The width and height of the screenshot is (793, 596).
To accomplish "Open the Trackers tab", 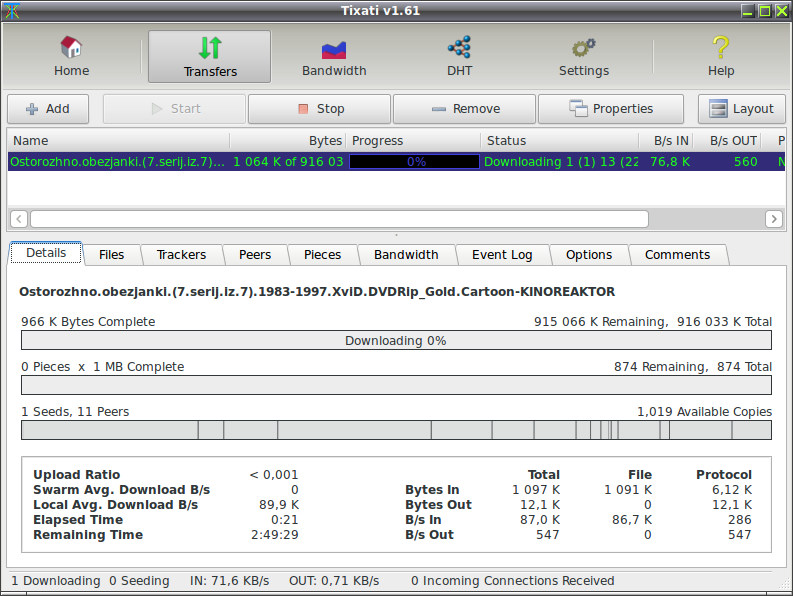I will coord(181,254).
